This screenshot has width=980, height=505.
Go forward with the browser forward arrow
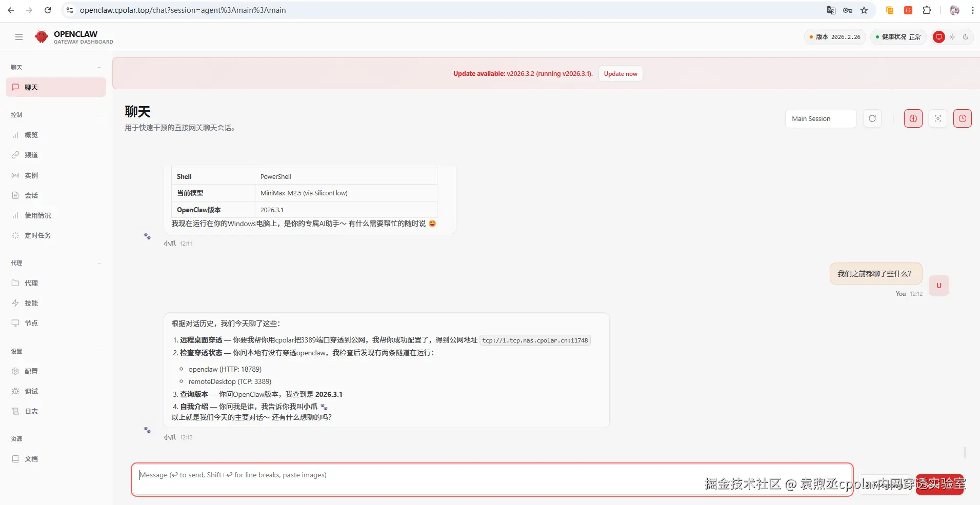point(29,10)
